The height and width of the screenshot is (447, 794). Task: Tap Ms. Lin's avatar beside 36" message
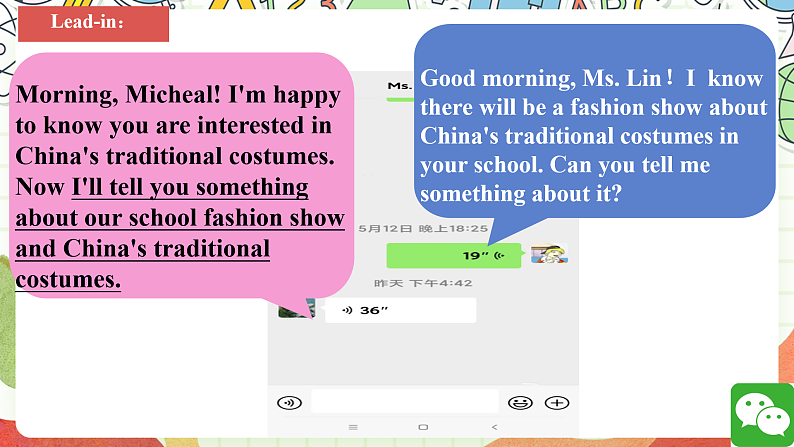tap(297, 308)
